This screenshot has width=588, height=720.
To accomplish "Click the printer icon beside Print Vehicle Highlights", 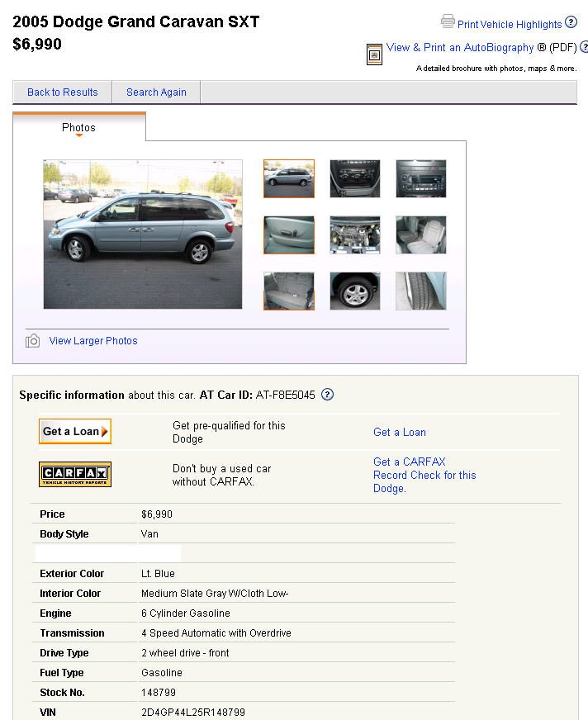I will [x=448, y=21].
